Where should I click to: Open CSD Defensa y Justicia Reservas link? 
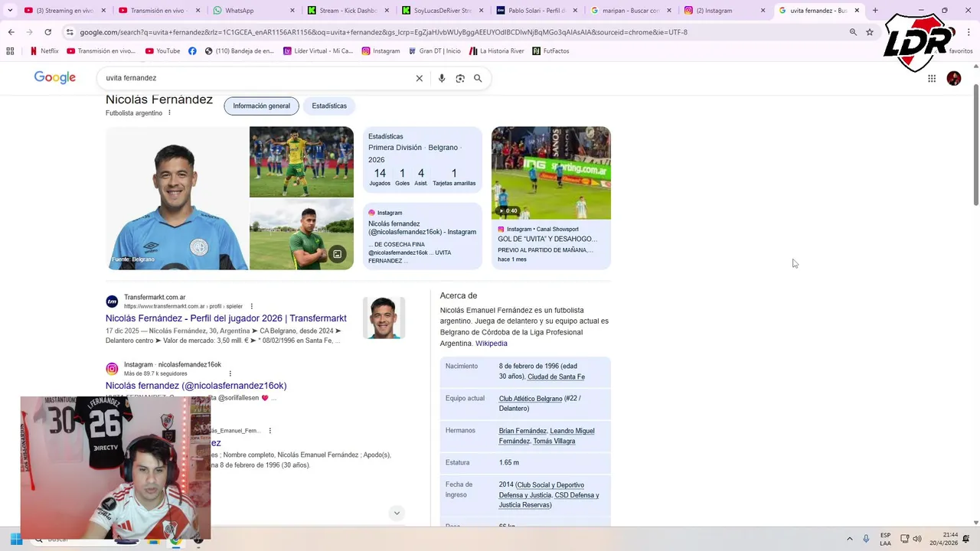tap(549, 500)
